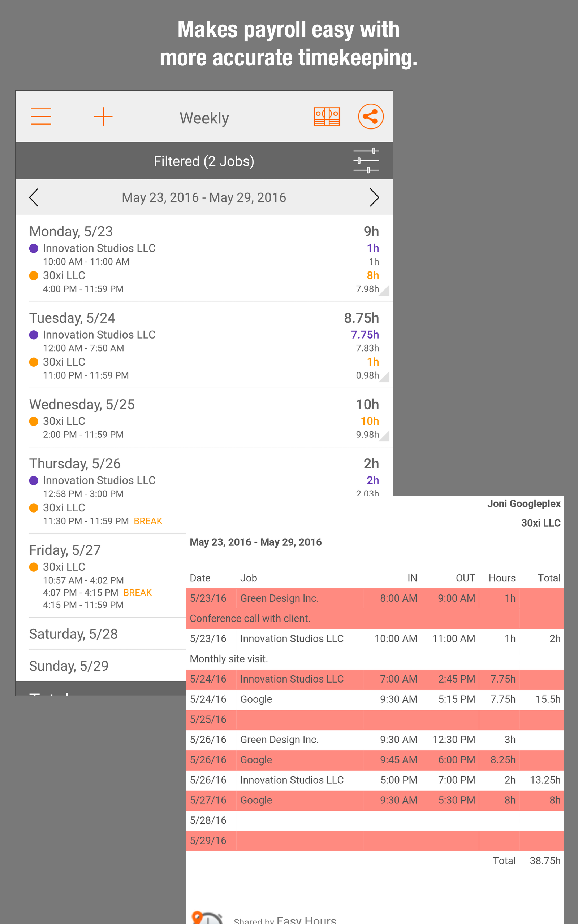Click Hours column header in report
The height and width of the screenshot is (924, 578).
click(x=502, y=578)
